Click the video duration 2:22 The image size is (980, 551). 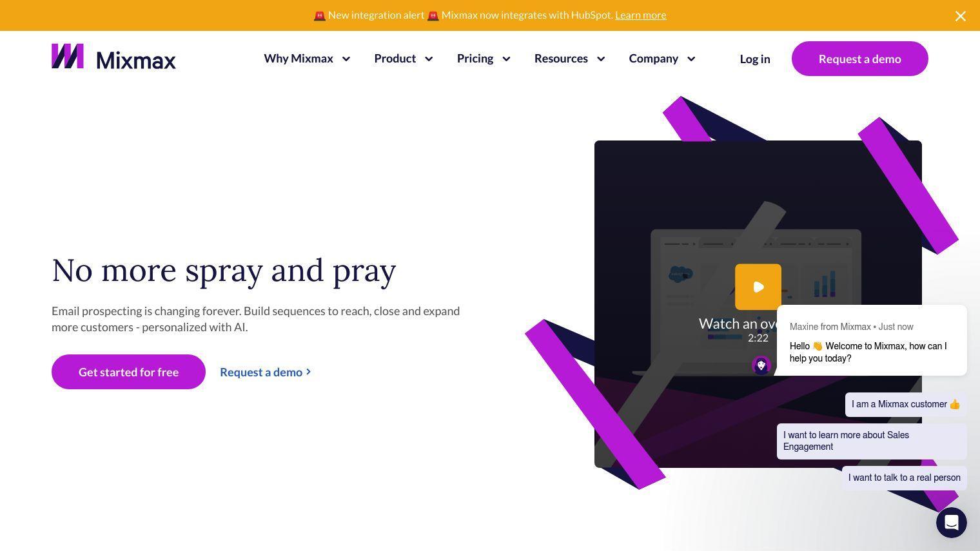[758, 338]
